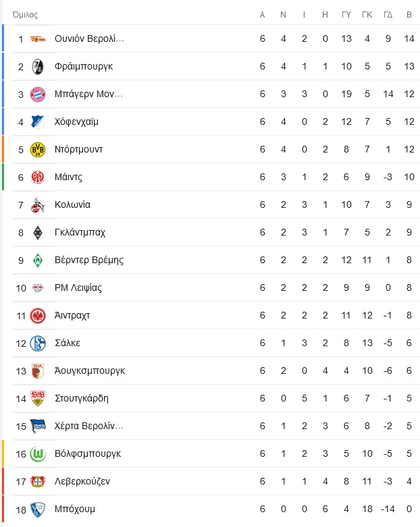420x527 pixels.
Task: Click the Mainz 05 club crest
Action: click(x=38, y=177)
